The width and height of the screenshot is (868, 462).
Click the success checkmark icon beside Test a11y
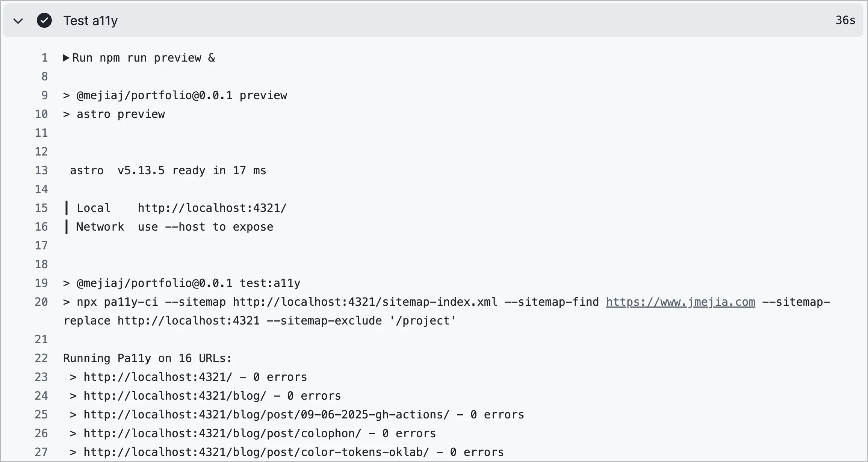pyautogui.click(x=44, y=20)
